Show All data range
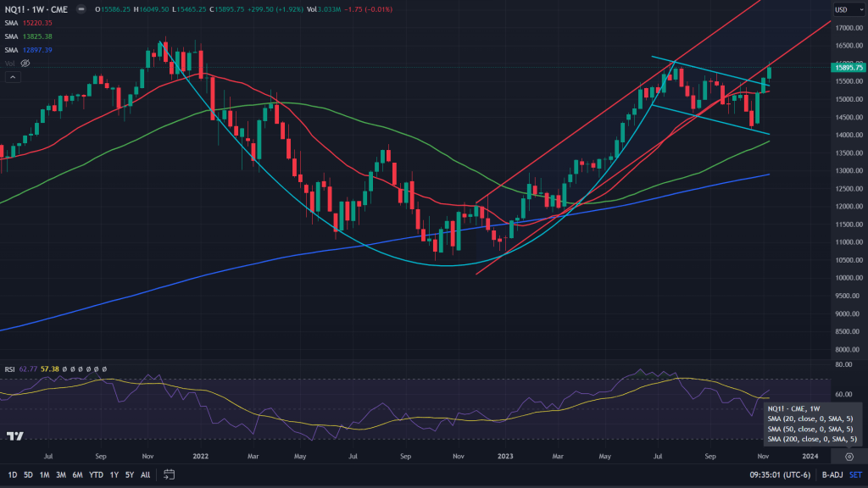 (x=146, y=474)
